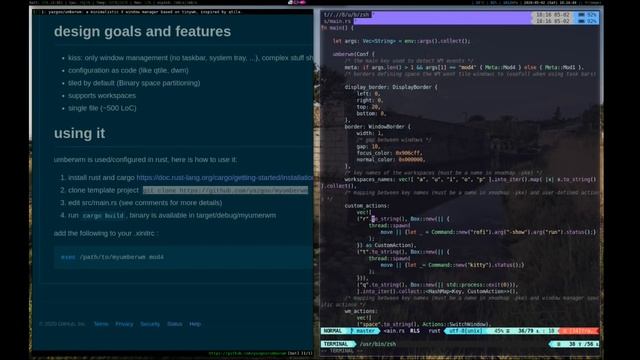This screenshot has width=640, height=360.
Task: Click the master git branch segment
Action: pyautogui.click(x=363, y=331)
